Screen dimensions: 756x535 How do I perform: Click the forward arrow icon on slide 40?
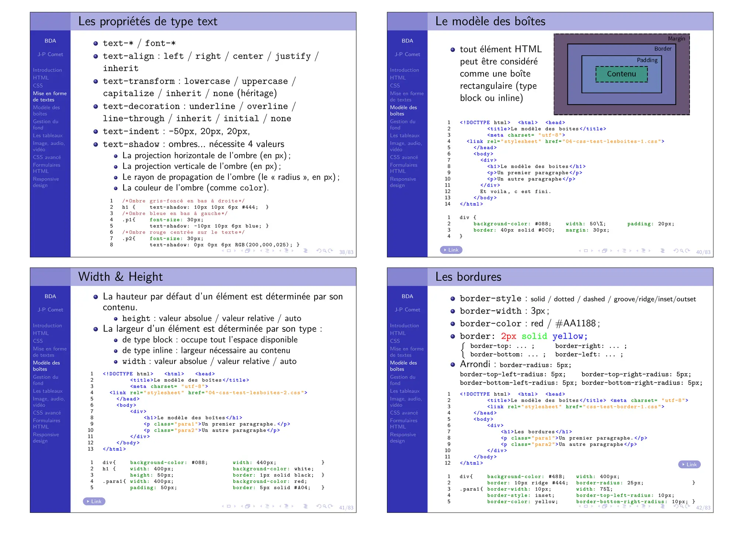pyautogui.click(x=687, y=251)
